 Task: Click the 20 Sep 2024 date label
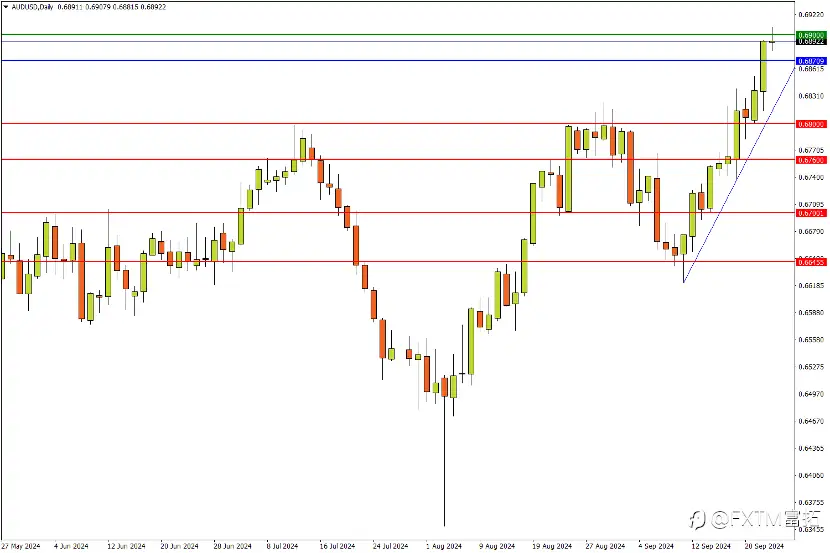pyautogui.click(x=764, y=546)
